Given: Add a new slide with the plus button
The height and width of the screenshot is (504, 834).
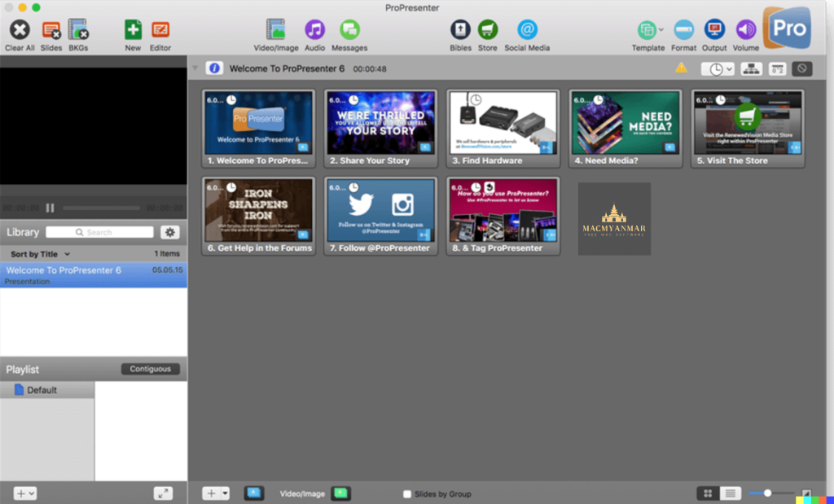Looking at the screenshot, I should click(211, 493).
